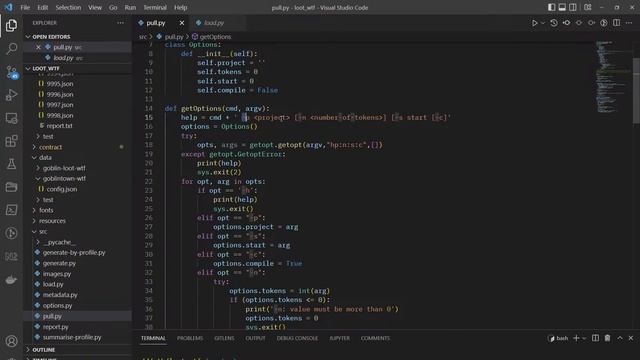
Task: Switch to the load.py editor tab
Action: [214, 23]
